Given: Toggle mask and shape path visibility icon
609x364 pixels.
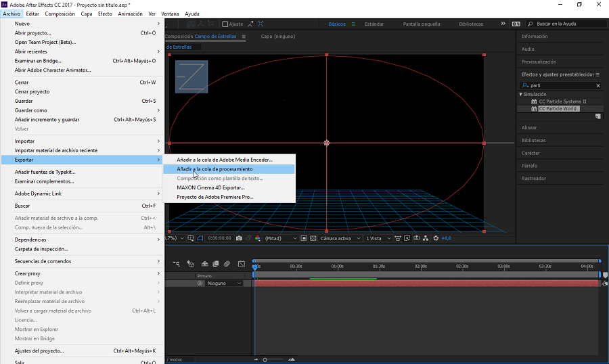Looking at the screenshot, I should (200, 238).
